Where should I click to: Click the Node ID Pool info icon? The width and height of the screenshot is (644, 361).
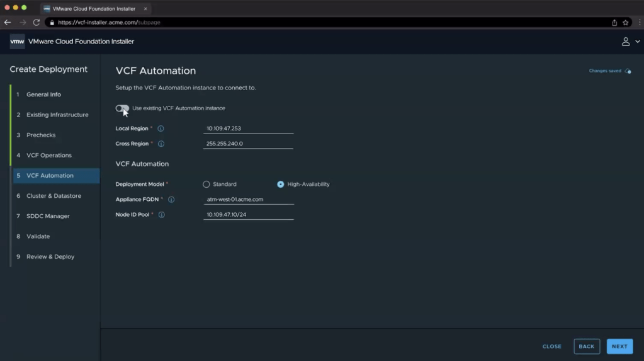pos(161,215)
